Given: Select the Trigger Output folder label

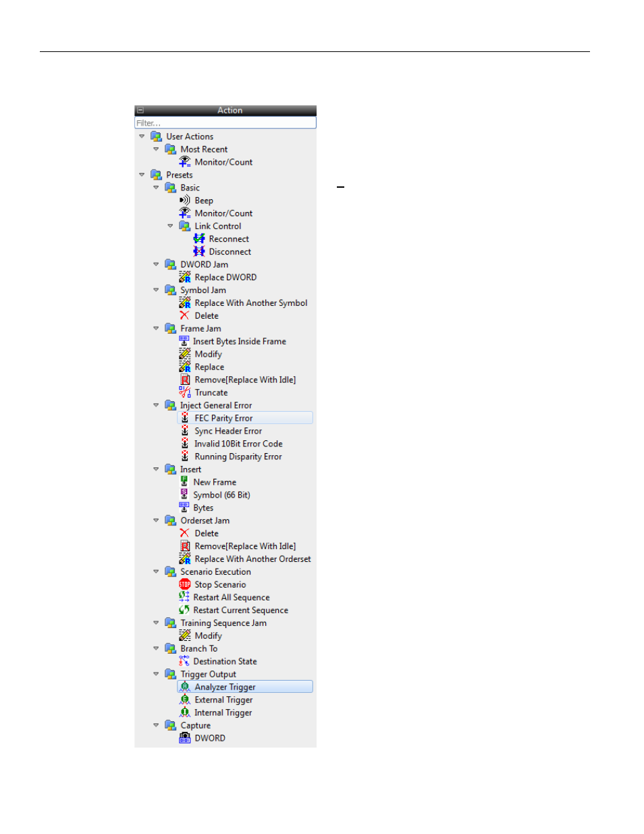Looking at the screenshot, I should [x=208, y=675].
